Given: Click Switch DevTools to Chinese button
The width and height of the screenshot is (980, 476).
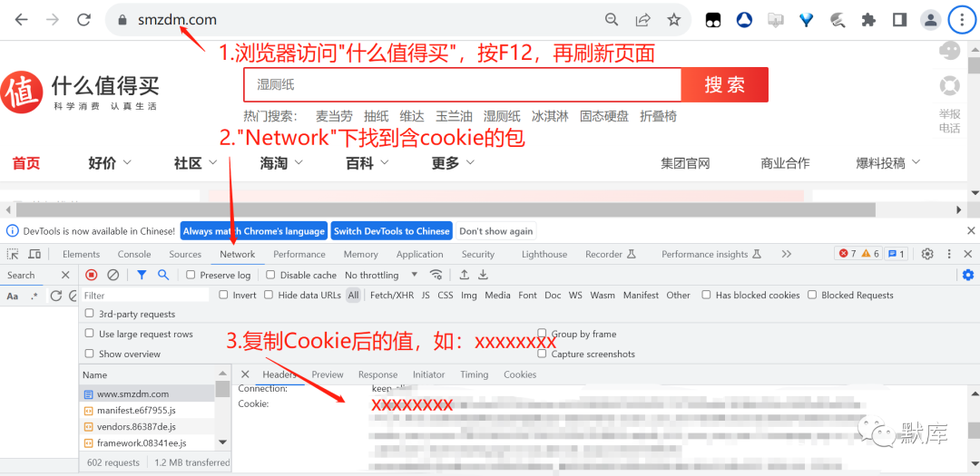Looking at the screenshot, I should [x=392, y=231].
